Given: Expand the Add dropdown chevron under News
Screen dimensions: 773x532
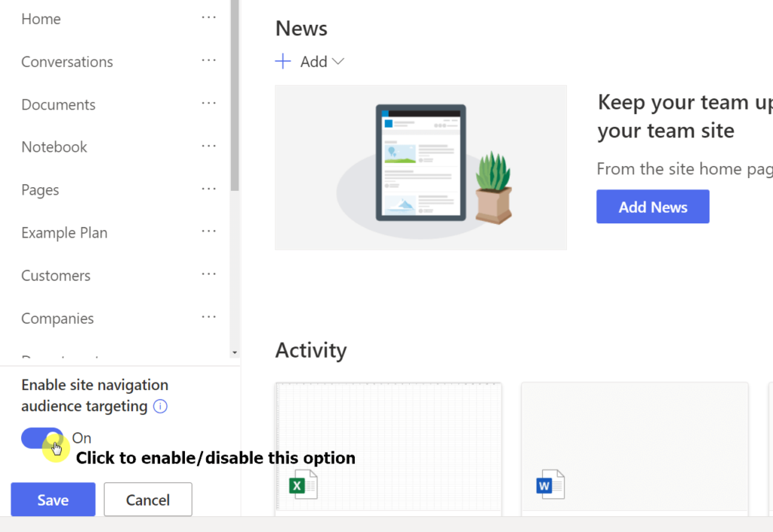Looking at the screenshot, I should click(338, 62).
